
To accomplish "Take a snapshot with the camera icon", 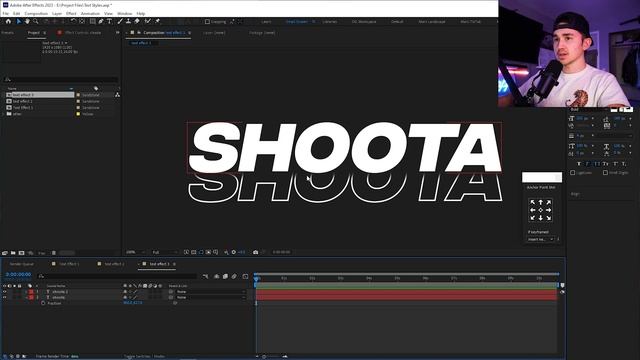I will coord(256,252).
